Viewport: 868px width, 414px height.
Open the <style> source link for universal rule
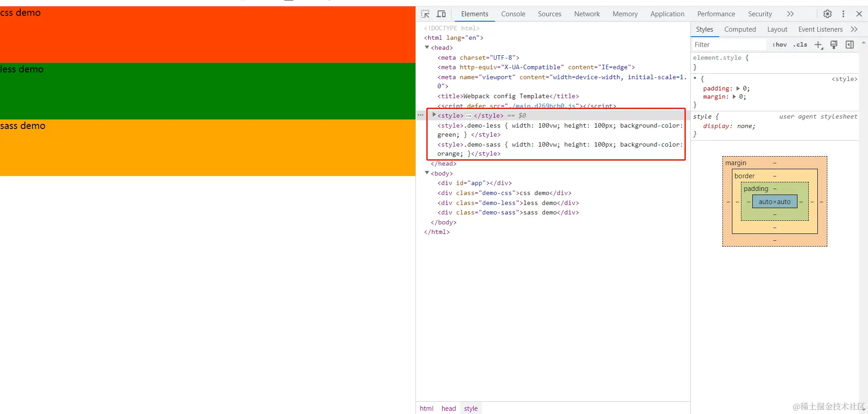click(x=844, y=79)
